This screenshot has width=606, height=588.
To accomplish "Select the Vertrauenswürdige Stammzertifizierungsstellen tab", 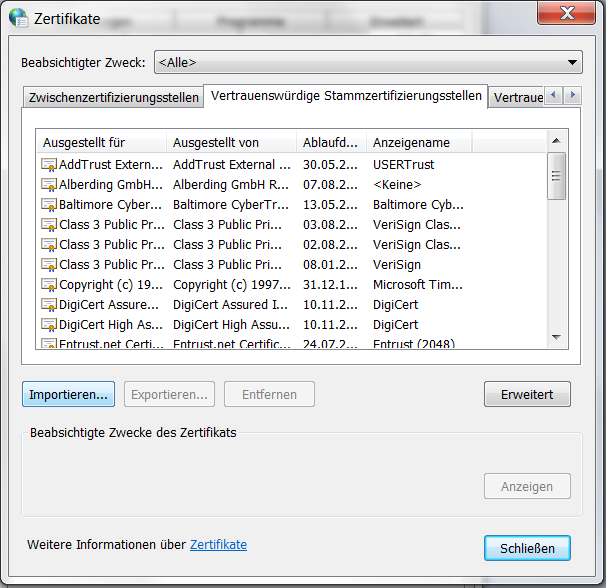I will [345, 96].
